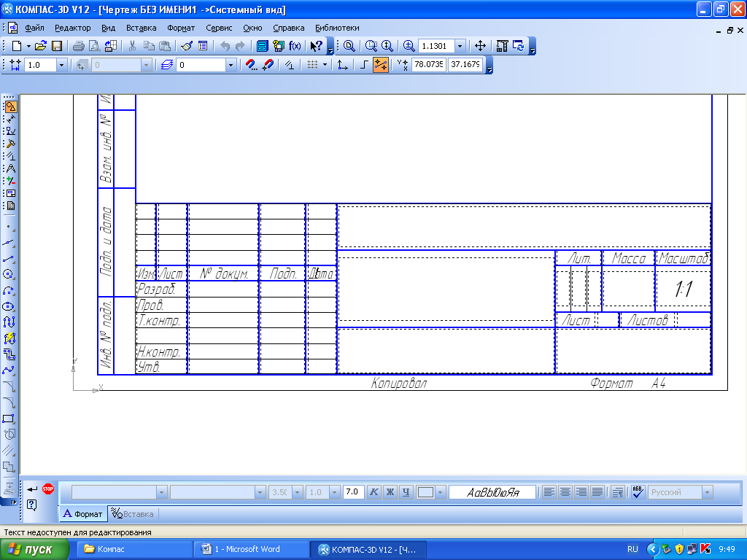Viewport: 747px width, 560px height.
Task: Open the first empty style dropdown
Action: 161,492
